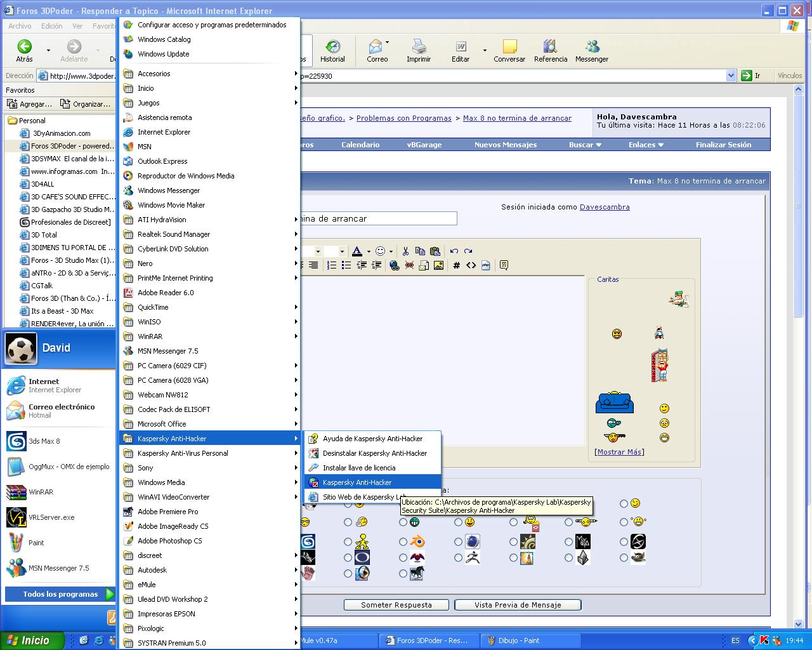Open Adobe Photoshop CS from programs
The image size is (812, 650).
(209, 541)
